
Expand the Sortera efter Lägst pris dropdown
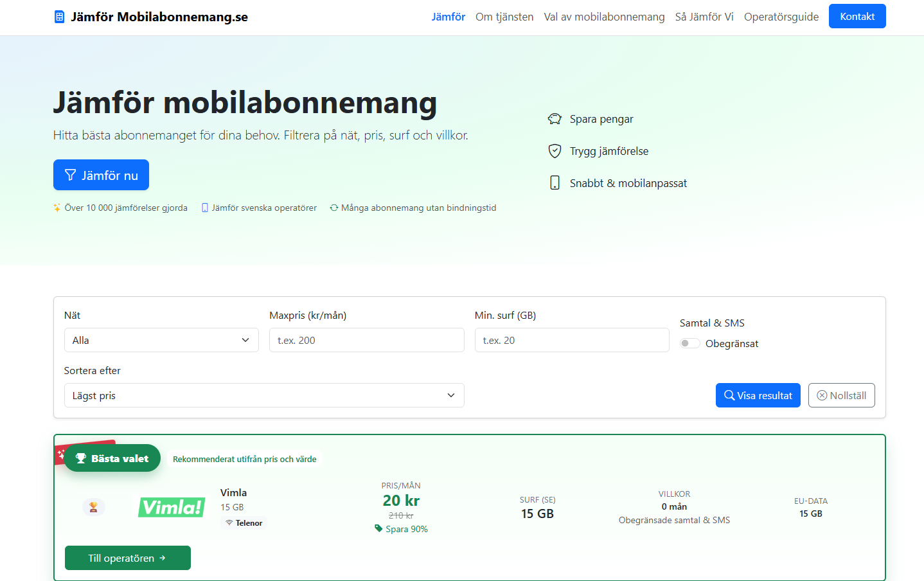click(x=264, y=395)
